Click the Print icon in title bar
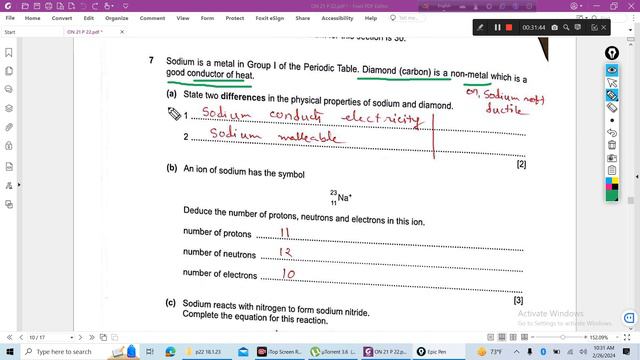This screenshot has height=360, width=640. [x=49, y=6]
